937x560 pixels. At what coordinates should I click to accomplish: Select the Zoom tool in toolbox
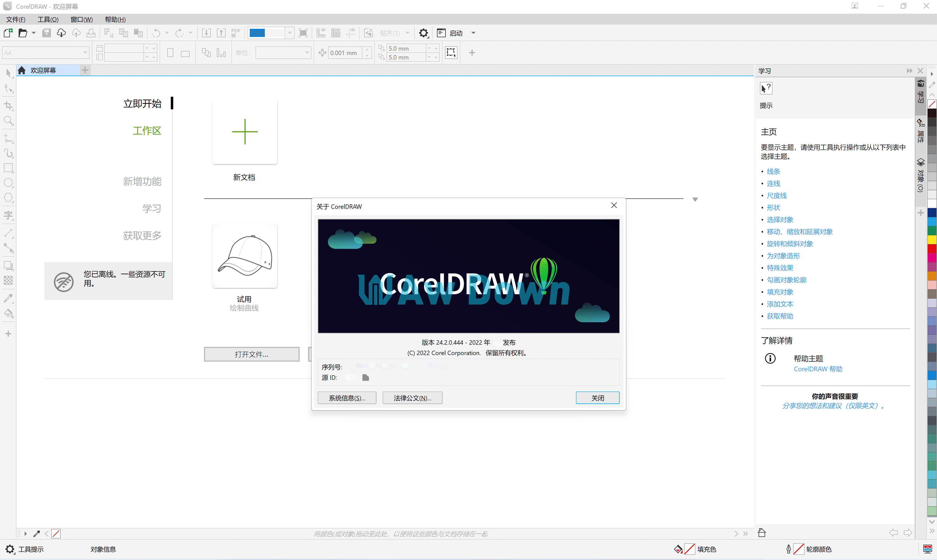pos(8,121)
